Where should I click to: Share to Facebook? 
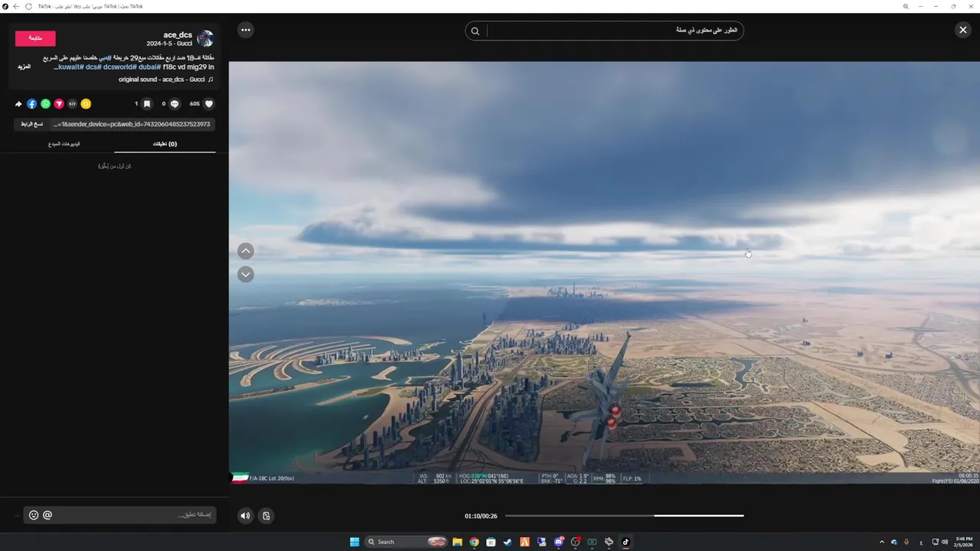coord(31,104)
